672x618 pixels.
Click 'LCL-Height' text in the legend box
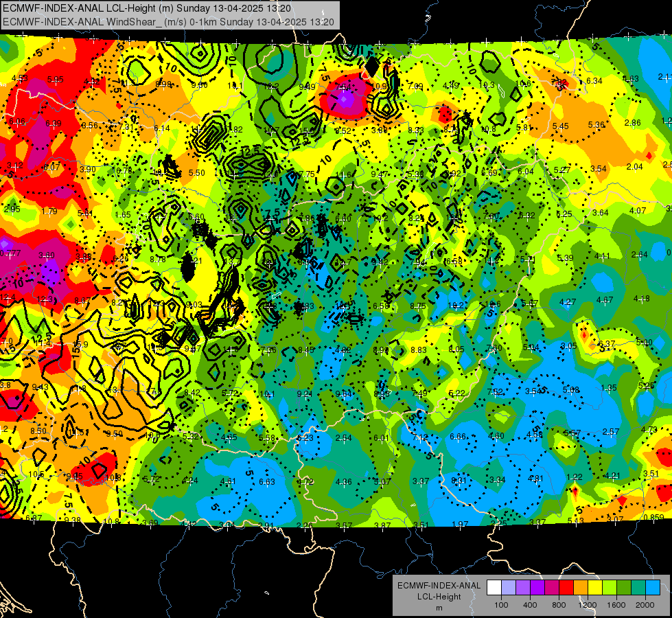pyautogui.click(x=439, y=597)
